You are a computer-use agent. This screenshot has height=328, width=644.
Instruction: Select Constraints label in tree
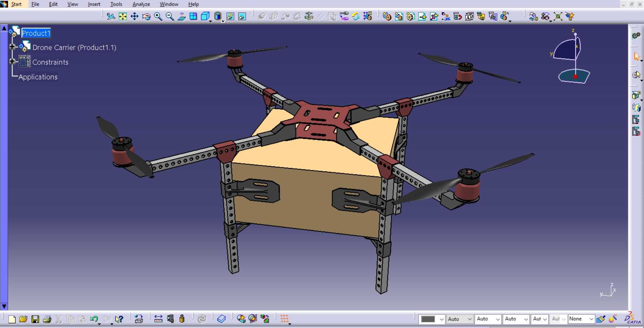tap(50, 62)
